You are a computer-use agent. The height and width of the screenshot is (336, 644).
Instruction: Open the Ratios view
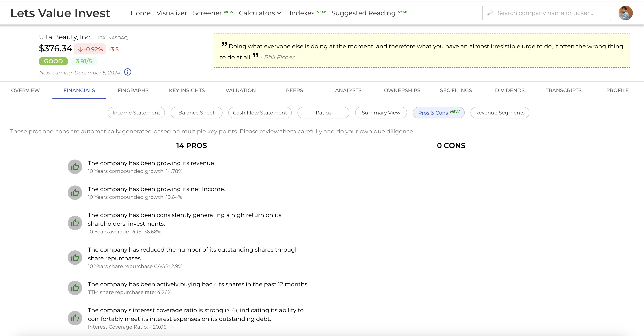323,113
